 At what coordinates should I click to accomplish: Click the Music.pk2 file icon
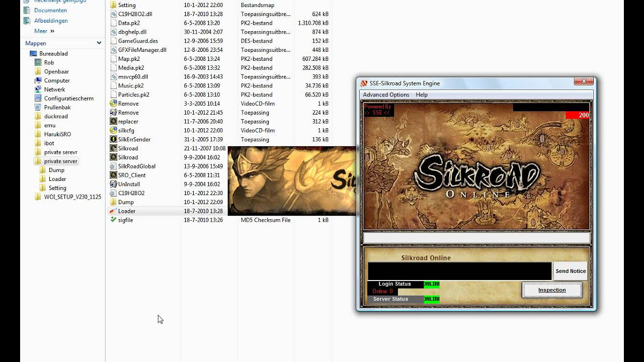113,86
